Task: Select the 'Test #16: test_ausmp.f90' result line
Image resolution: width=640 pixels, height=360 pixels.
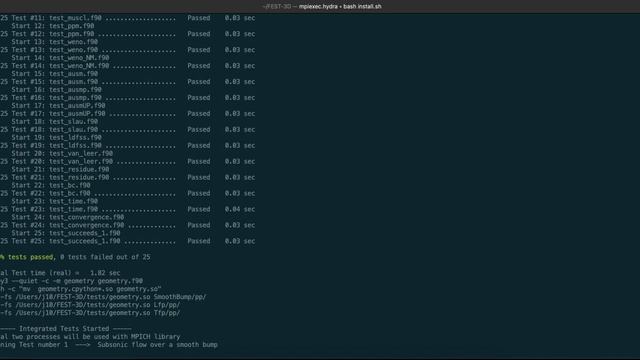Action: pos(128,98)
